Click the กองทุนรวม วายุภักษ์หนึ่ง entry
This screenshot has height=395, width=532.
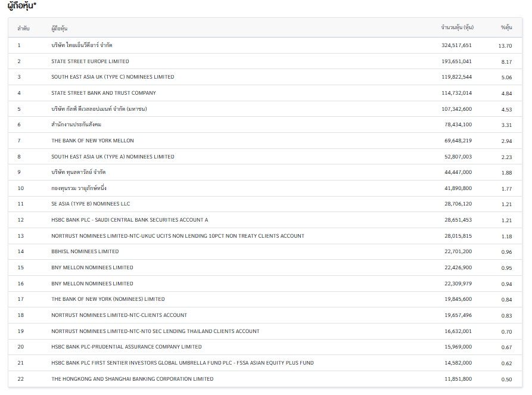pos(79,188)
